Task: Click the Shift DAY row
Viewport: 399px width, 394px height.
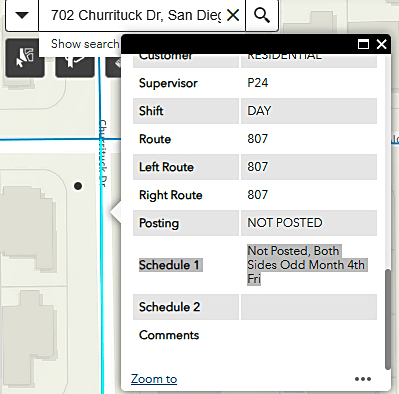Action: pyautogui.click(x=255, y=111)
